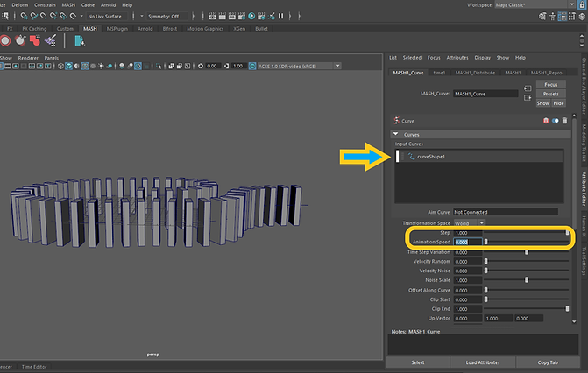
Task: Click the Presets button
Action: point(551,94)
